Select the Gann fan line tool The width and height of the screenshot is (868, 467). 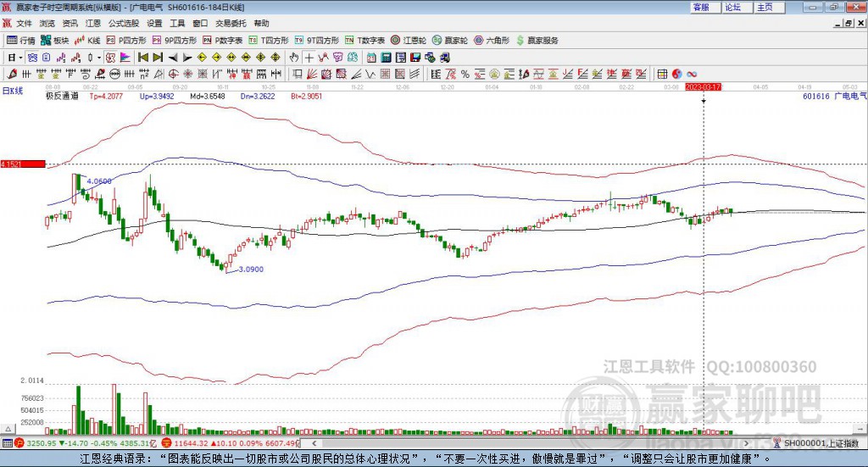(x=311, y=74)
